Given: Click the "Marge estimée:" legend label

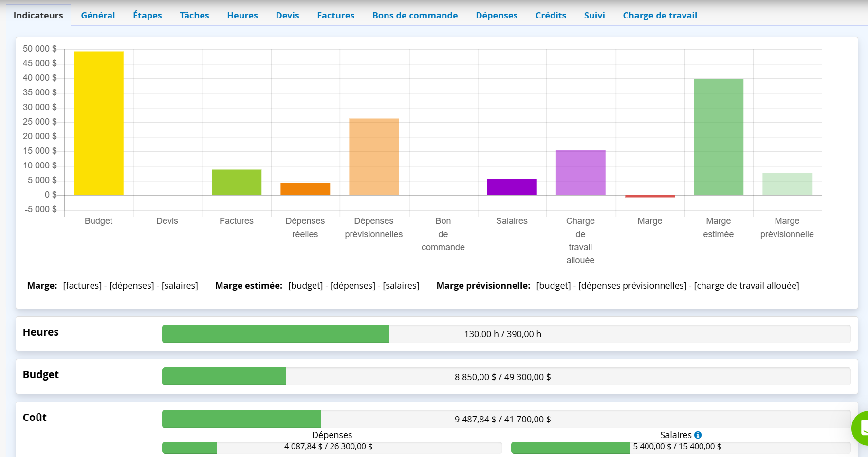Looking at the screenshot, I should (249, 286).
